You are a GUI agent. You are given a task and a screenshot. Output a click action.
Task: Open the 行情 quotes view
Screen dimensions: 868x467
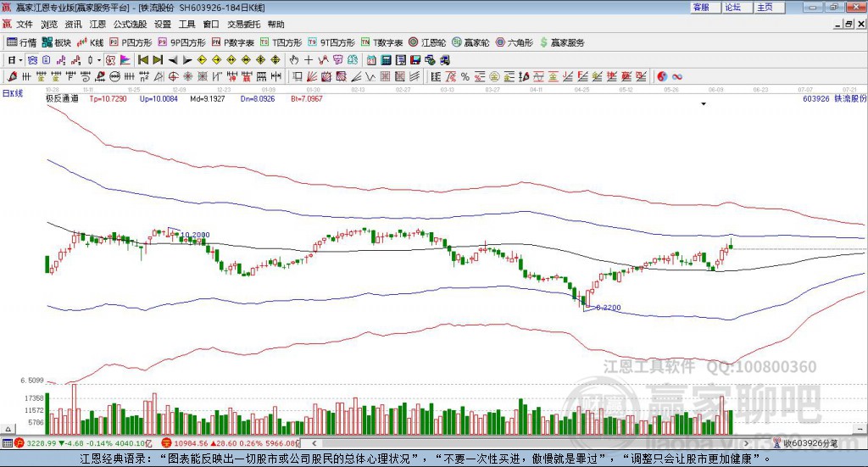[21, 42]
